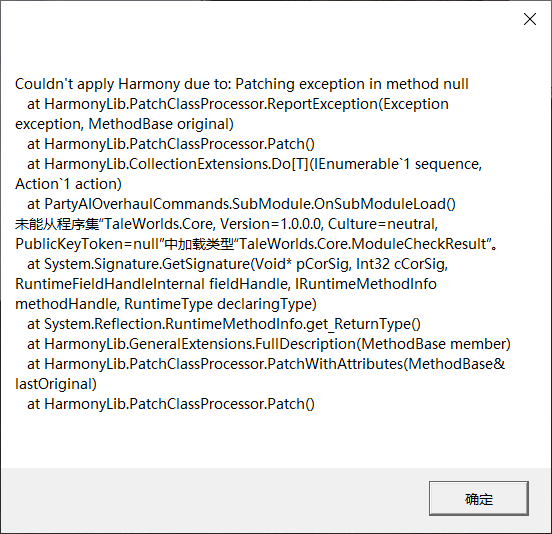Click the GeneralExtensions.FullDescription stack line
The height and width of the screenshot is (534, 552).
pyautogui.click(x=269, y=344)
